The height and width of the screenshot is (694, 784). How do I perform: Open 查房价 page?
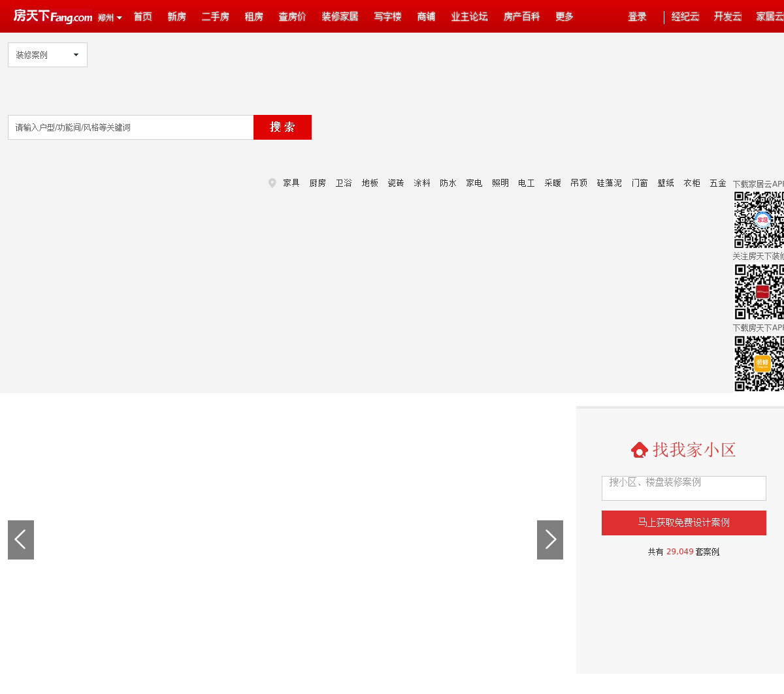tap(293, 16)
